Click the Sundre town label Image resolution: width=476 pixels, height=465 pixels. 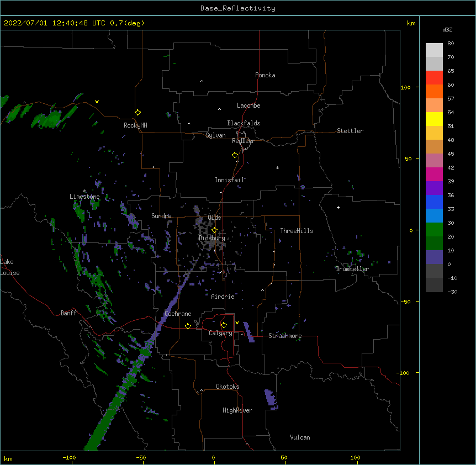click(x=161, y=216)
